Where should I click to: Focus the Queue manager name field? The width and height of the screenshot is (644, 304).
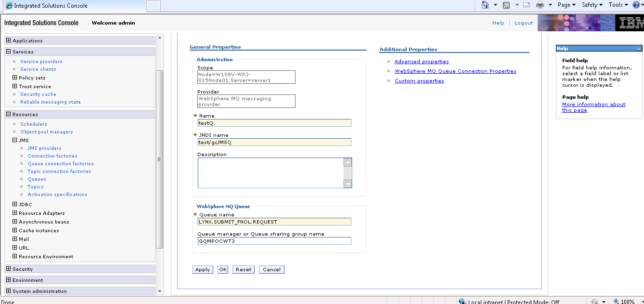pyautogui.click(x=274, y=241)
